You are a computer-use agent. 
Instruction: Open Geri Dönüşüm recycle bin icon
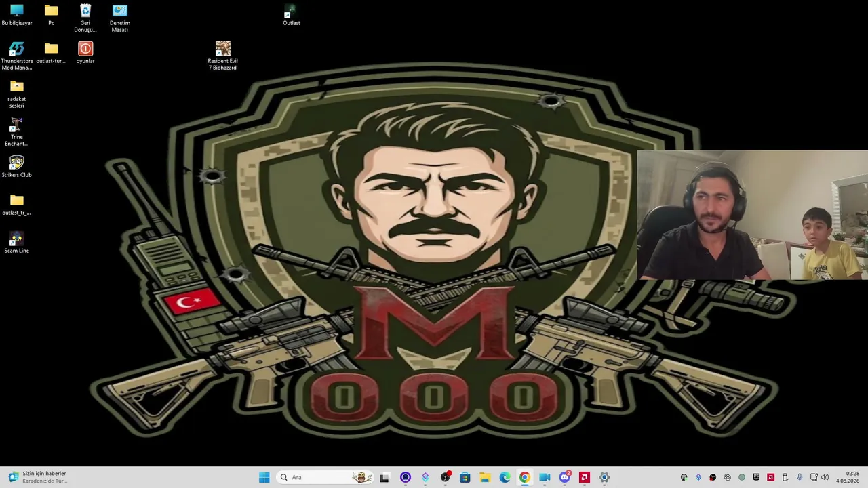[85, 18]
